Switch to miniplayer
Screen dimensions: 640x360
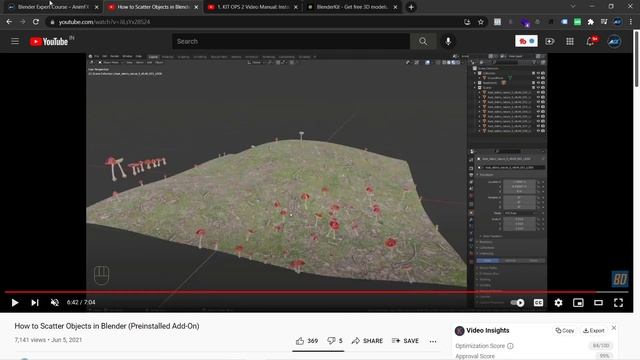point(578,302)
